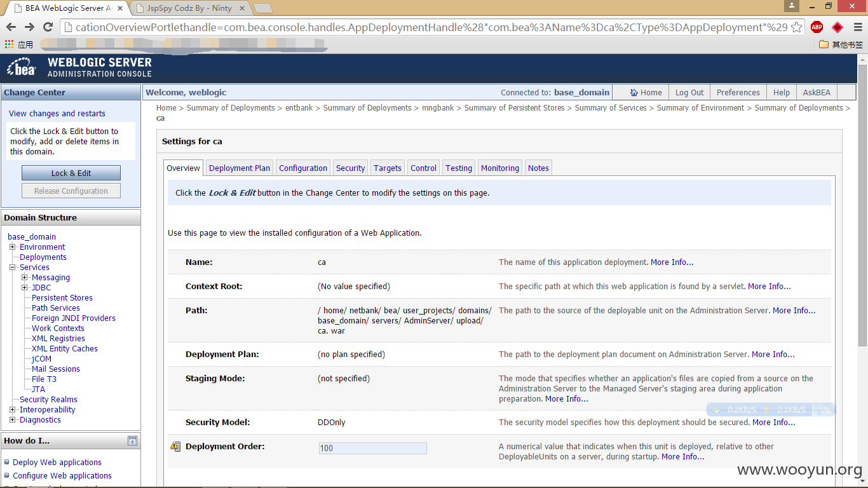Click Deployment Order warning icon

pyautogui.click(x=175, y=447)
